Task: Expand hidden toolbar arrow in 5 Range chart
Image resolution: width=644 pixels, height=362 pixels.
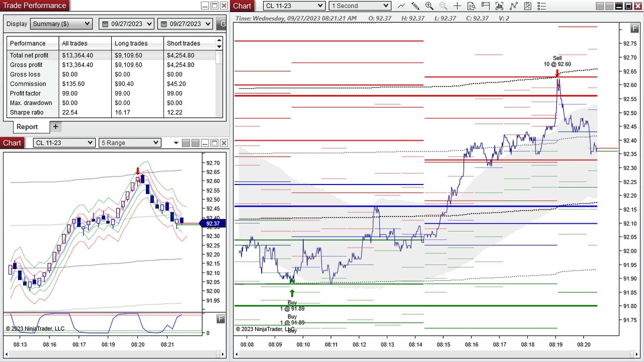Action: [176, 143]
